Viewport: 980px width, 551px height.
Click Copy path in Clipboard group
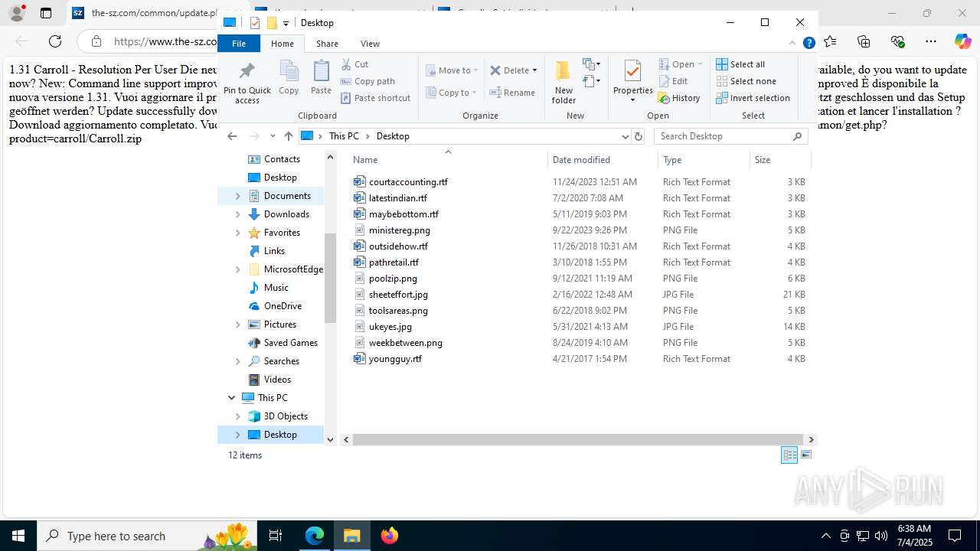pyautogui.click(x=367, y=81)
